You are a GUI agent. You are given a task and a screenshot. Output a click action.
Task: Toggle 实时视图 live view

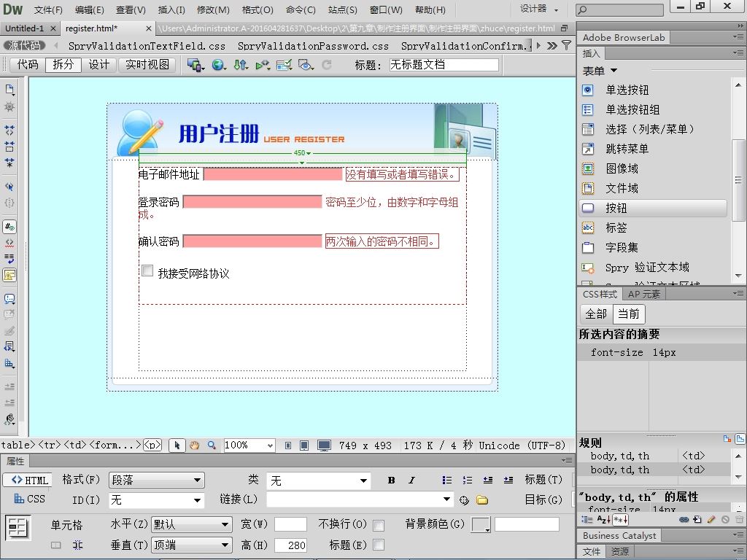(x=147, y=64)
